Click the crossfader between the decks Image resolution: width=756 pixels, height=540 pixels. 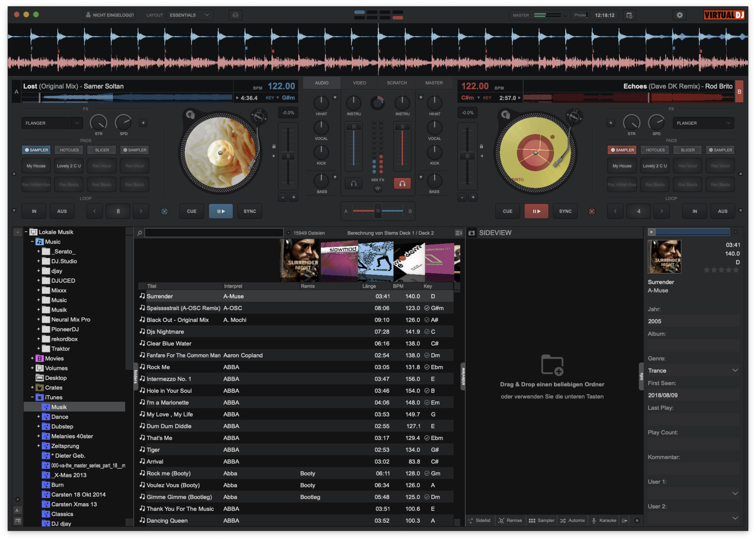pos(378,211)
